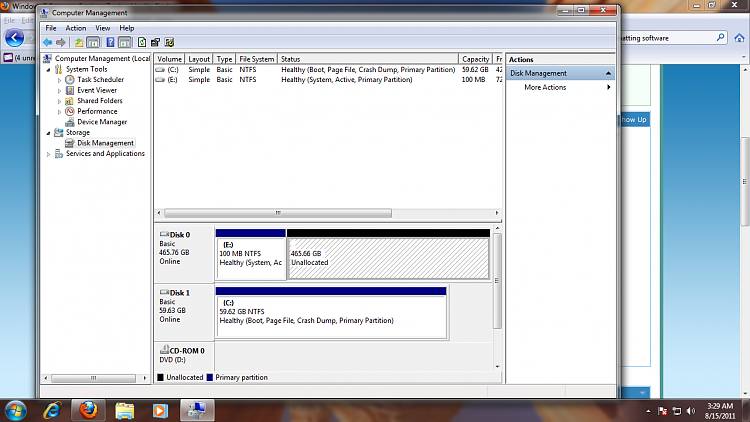
Task: Sort by the File System column header
Action: coord(257,59)
